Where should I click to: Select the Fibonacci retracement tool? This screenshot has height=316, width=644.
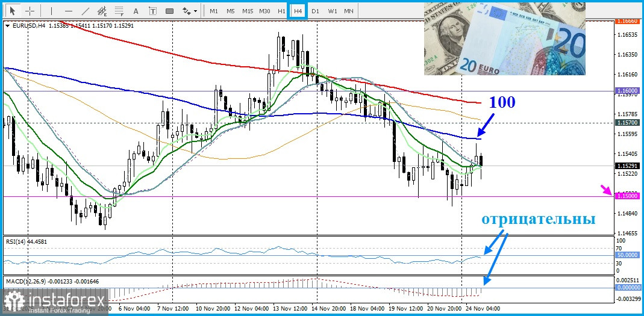119,11
